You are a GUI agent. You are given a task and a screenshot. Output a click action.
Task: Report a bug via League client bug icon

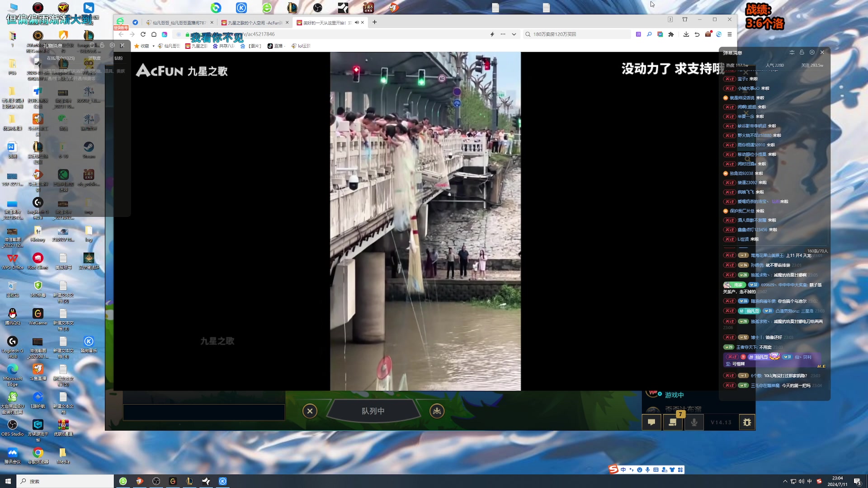(747, 422)
